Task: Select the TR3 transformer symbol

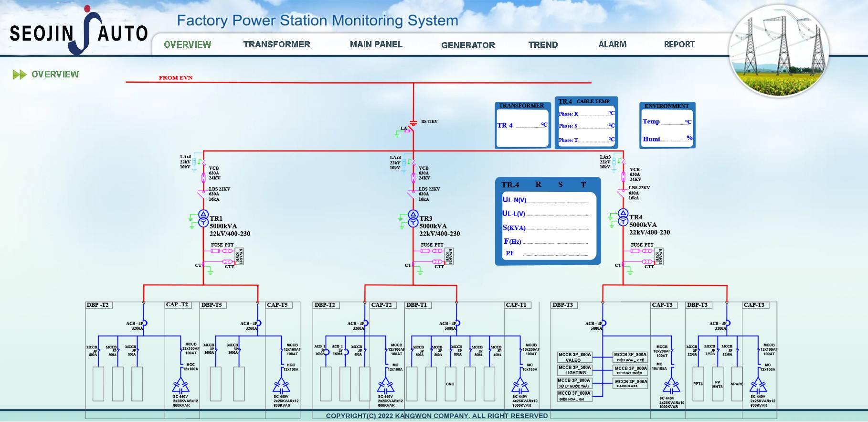Action: [413, 218]
